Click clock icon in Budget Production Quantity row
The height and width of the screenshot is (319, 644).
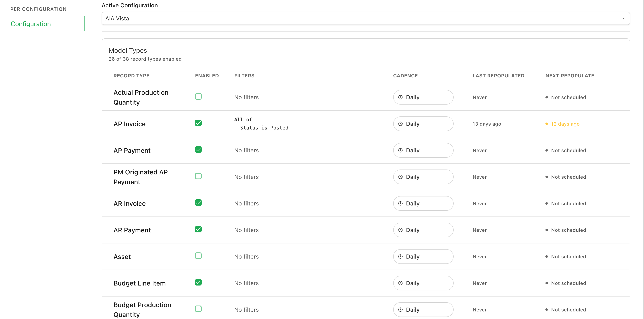400,309
